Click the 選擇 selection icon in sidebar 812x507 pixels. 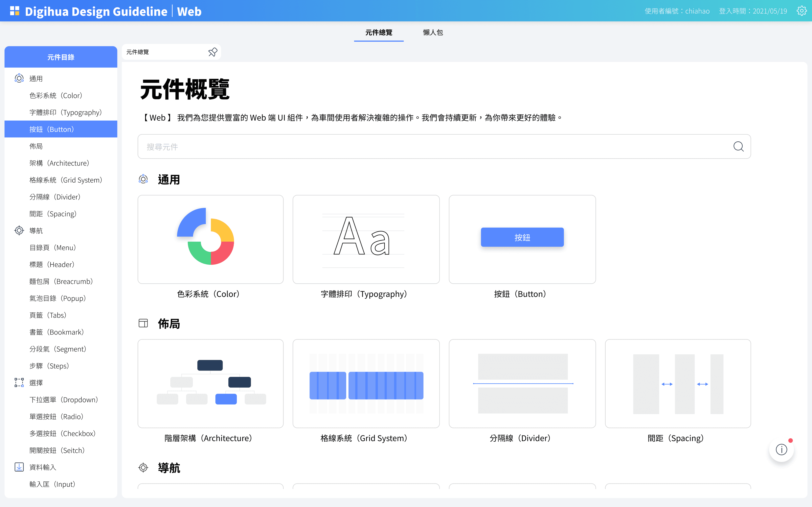[x=19, y=383]
